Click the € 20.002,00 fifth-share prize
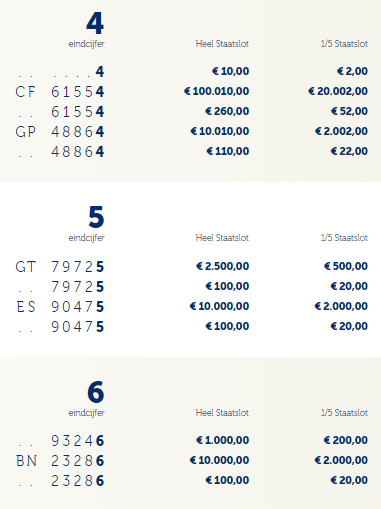This screenshot has width=381, height=509. 338,91
